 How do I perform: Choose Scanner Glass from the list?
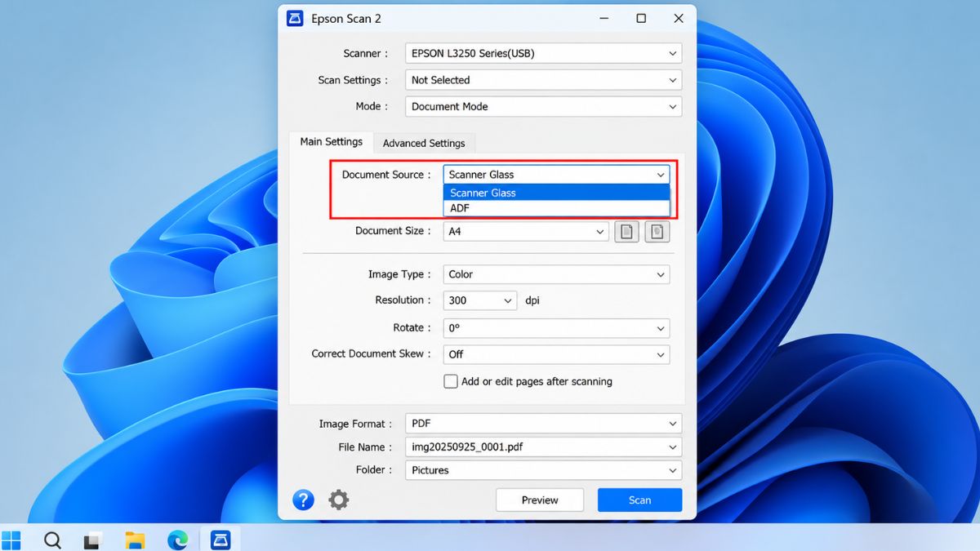click(557, 193)
